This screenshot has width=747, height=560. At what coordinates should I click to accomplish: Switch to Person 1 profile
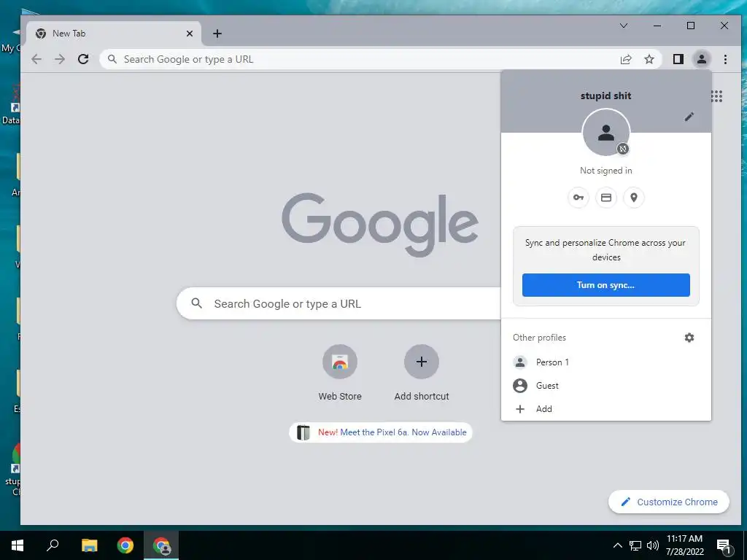606,362
